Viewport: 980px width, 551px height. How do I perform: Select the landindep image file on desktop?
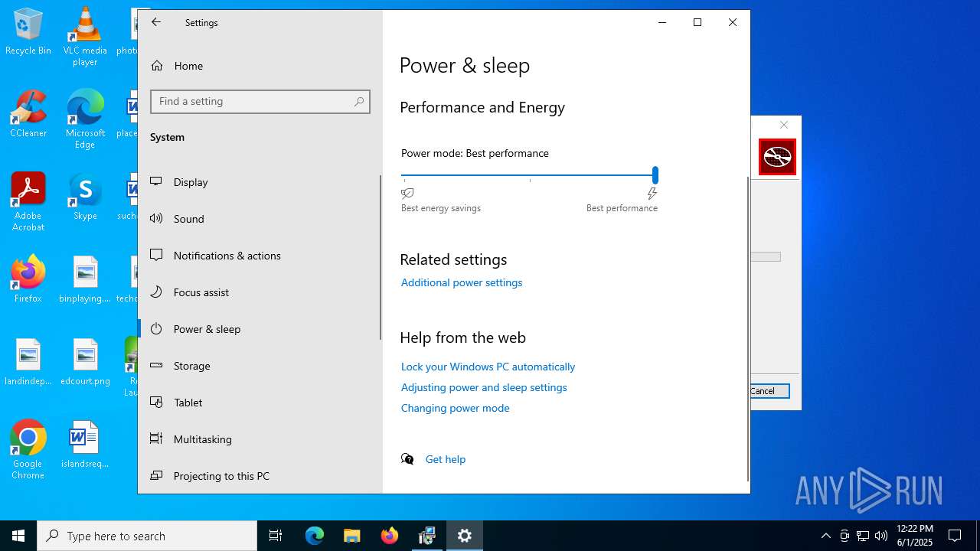tap(28, 362)
